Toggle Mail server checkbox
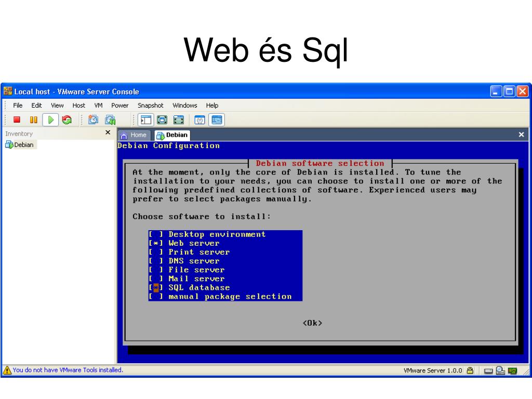The width and height of the screenshot is (532, 399). 156,278
